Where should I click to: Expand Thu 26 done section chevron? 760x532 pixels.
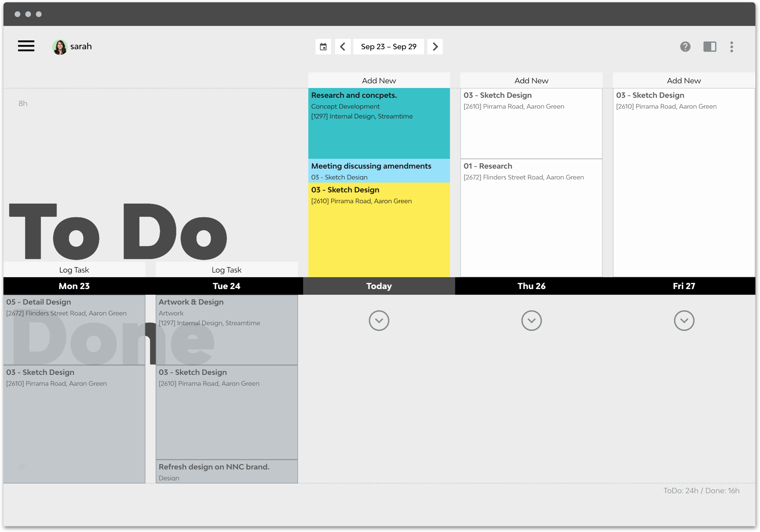click(x=531, y=320)
